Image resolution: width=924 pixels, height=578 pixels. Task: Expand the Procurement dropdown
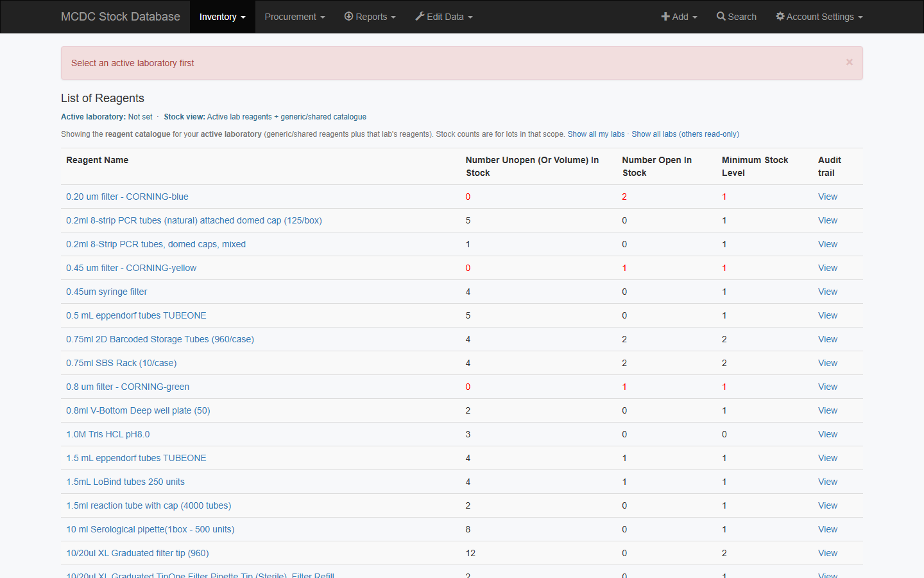pos(295,17)
